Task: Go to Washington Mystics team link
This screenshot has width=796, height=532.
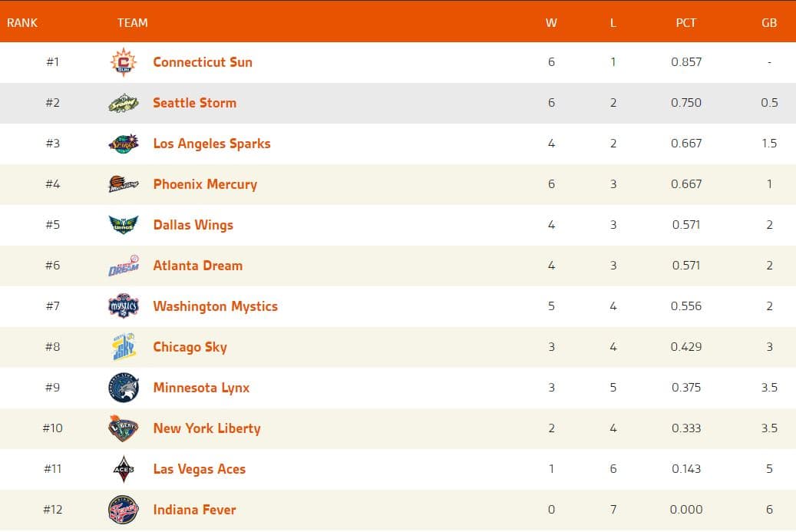Action: tap(215, 306)
